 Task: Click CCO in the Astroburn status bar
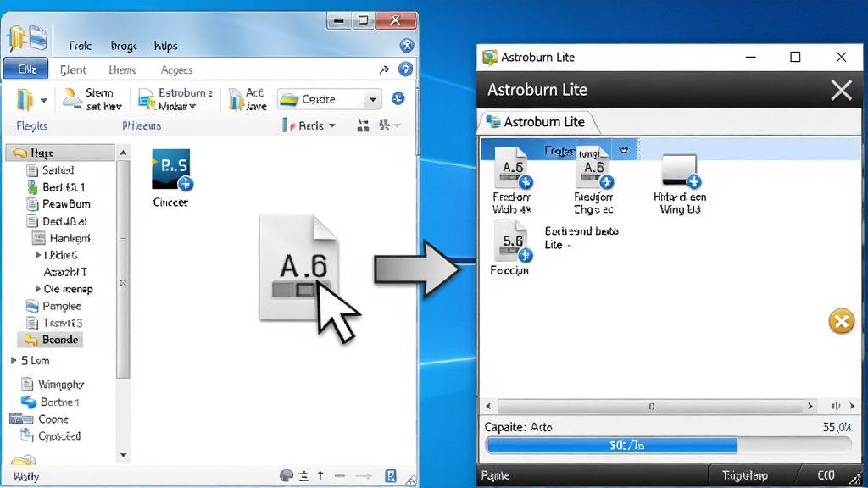[x=826, y=476]
